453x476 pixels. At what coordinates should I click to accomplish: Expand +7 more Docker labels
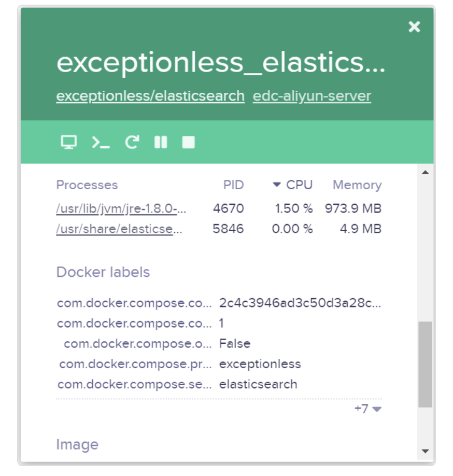click(x=368, y=409)
